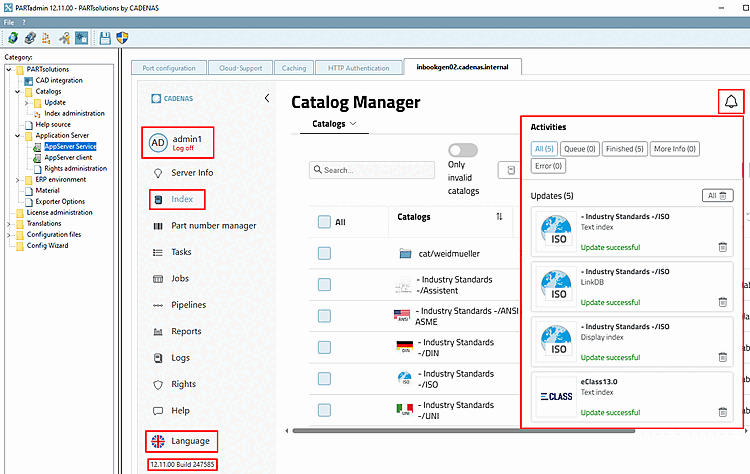Delete the ISO LinkDB activity

tap(723, 302)
